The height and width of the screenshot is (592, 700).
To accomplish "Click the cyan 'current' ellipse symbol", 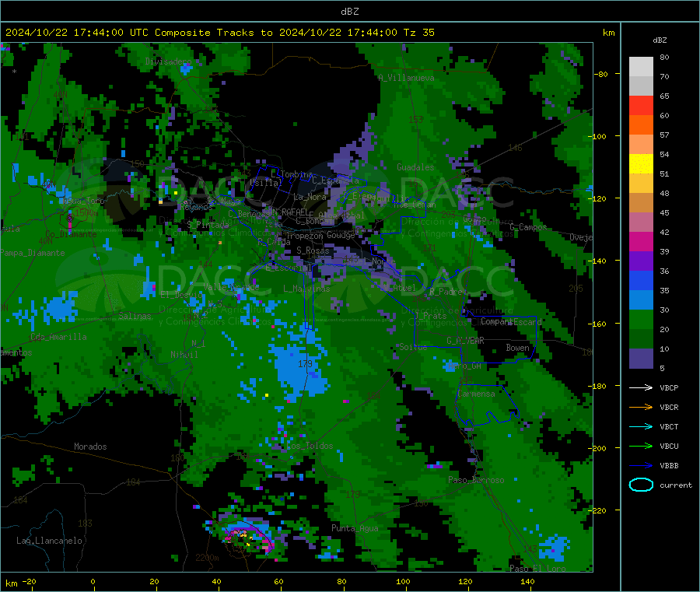I will (641, 485).
